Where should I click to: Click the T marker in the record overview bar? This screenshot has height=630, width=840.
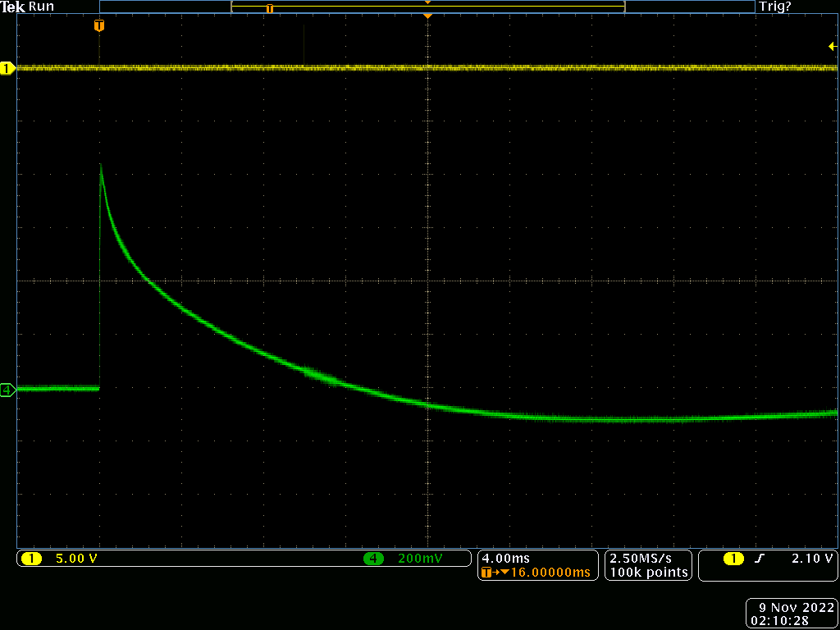269,8
